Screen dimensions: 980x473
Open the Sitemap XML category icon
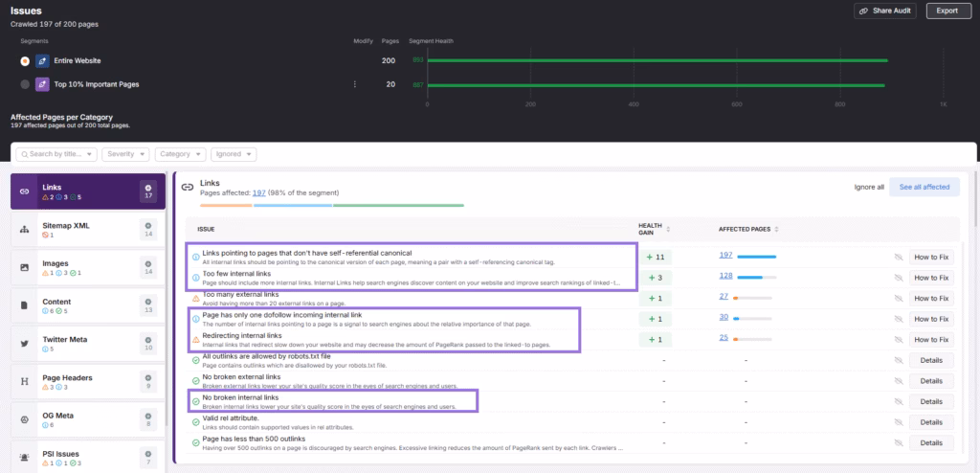click(x=24, y=230)
